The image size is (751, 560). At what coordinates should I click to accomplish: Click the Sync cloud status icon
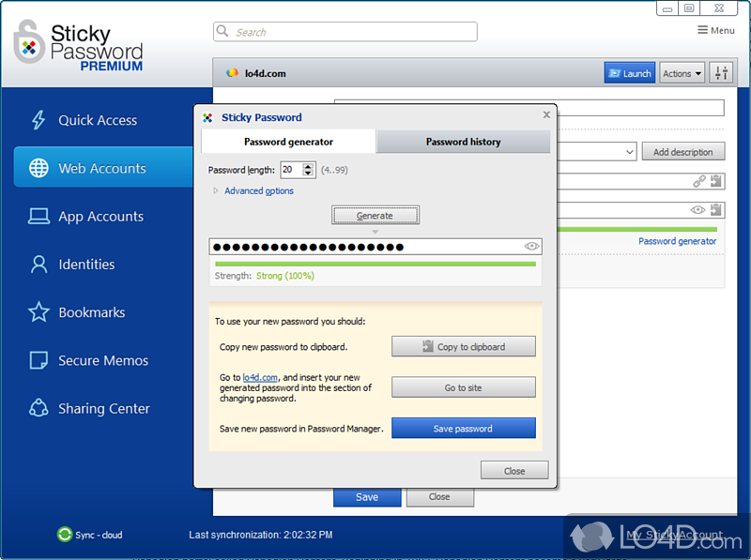(64, 534)
